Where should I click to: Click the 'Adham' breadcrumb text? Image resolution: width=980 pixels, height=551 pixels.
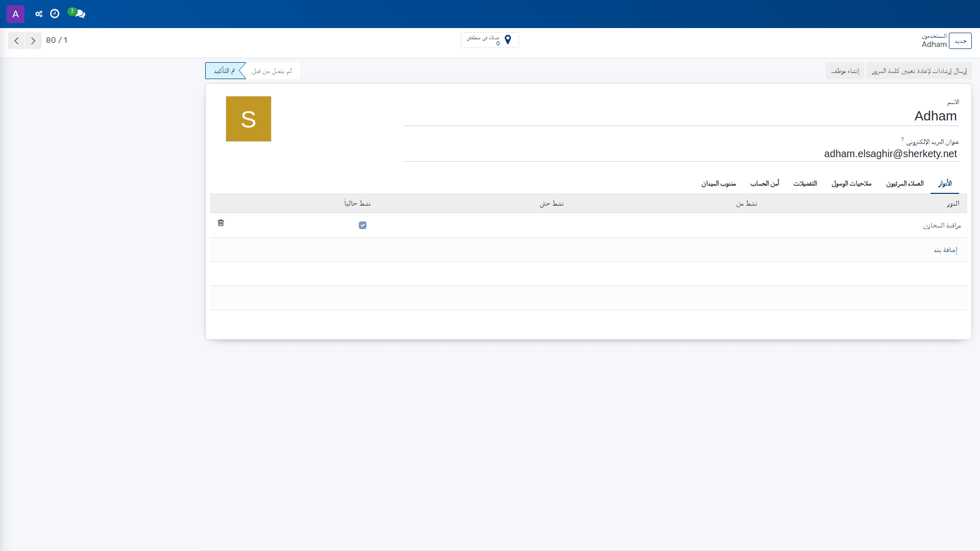(x=934, y=44)
